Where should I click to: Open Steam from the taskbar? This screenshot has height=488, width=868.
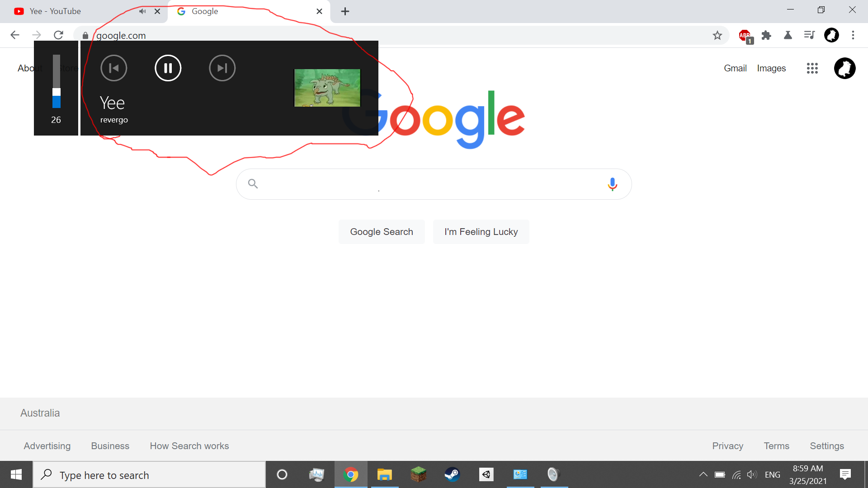pyautogui.click(x=452, y=474)
